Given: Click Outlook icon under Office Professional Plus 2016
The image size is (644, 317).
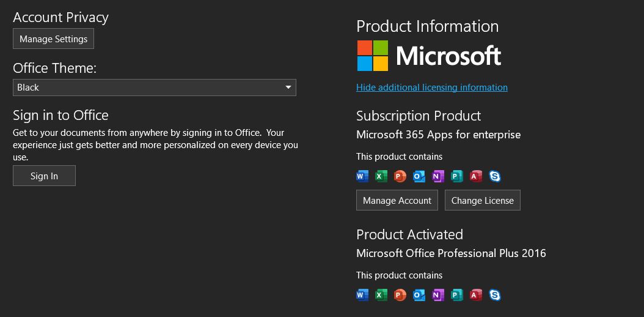Looking at the screenshot, I should [419, 295].
